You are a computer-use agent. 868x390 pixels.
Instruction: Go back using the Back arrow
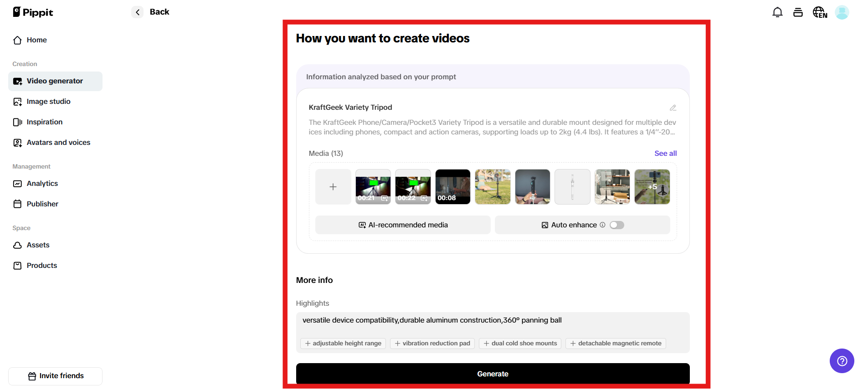(x=138, y=12)
